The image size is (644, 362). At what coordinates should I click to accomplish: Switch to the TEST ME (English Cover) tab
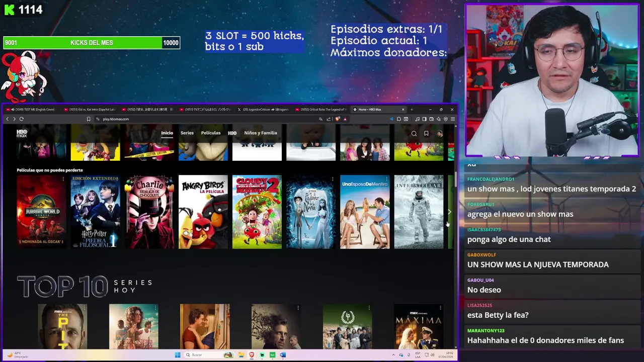(x=32, y=110)
